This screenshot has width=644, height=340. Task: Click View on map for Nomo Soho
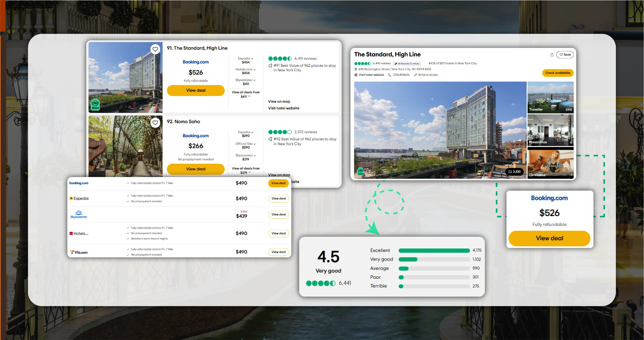pos(279,175)
